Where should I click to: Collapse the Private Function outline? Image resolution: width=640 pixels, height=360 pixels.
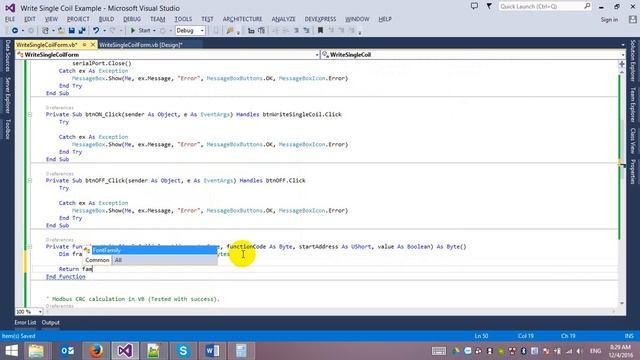[x=30, y=247]
